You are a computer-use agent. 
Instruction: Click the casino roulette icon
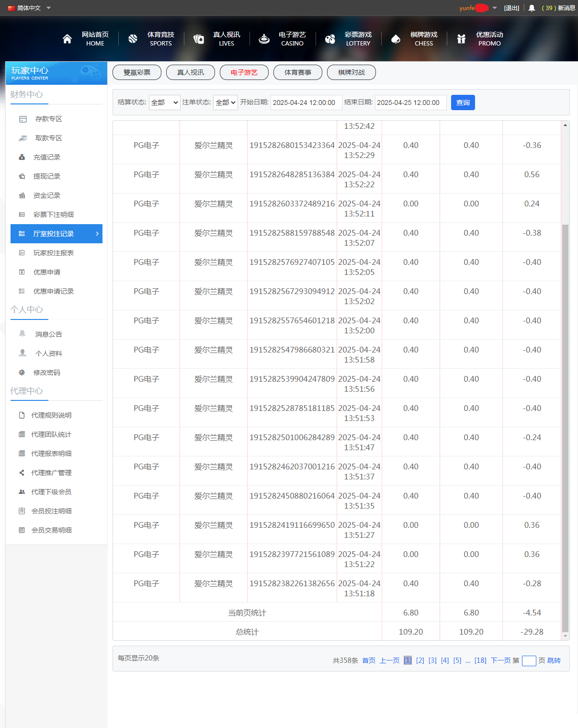(x=264, y=39)
